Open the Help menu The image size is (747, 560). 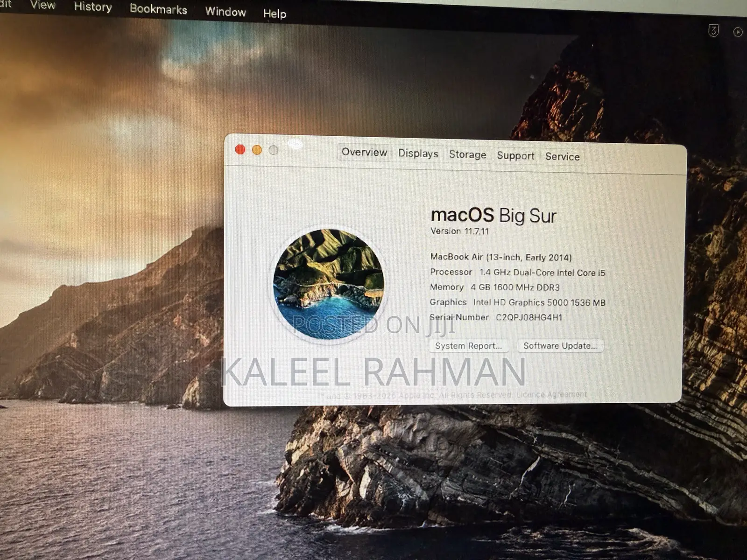275,14
